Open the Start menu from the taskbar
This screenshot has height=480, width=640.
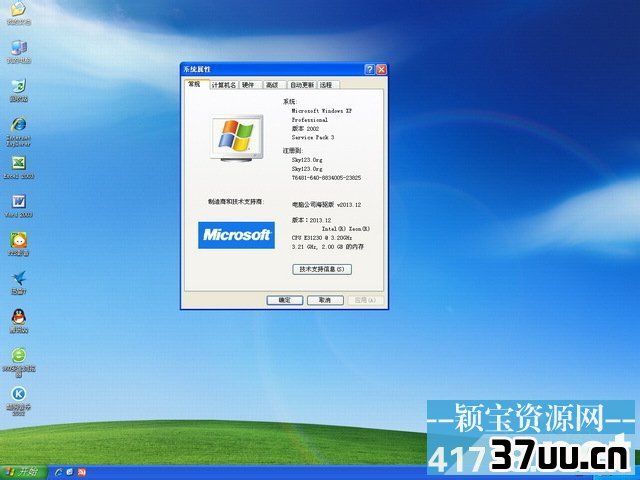click(x=23, y=473)
